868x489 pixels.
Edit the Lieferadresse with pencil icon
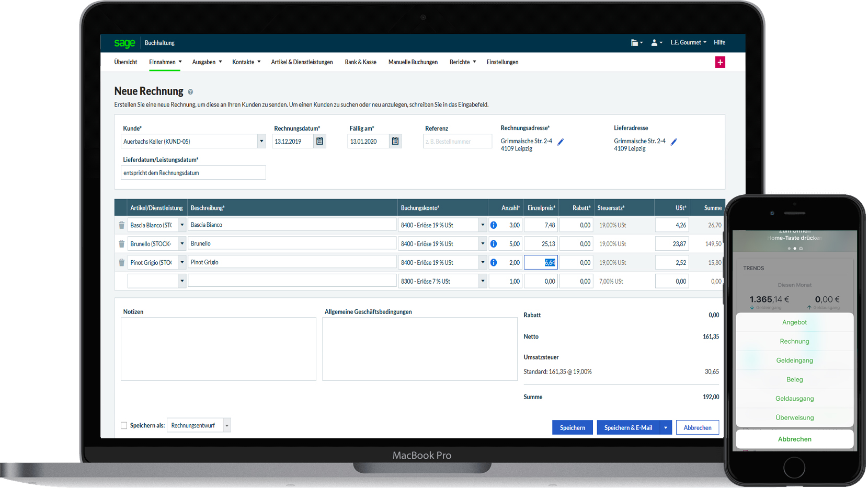coord(674,142)
